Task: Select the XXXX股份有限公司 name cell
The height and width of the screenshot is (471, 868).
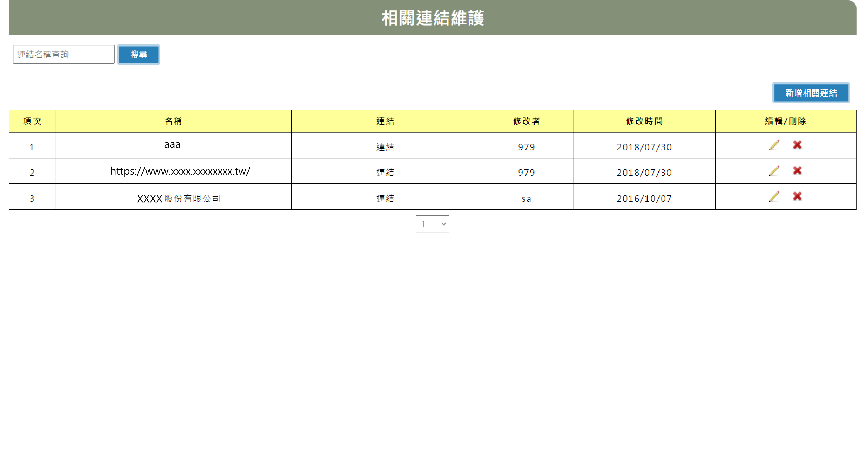Action: click(173, 197)
